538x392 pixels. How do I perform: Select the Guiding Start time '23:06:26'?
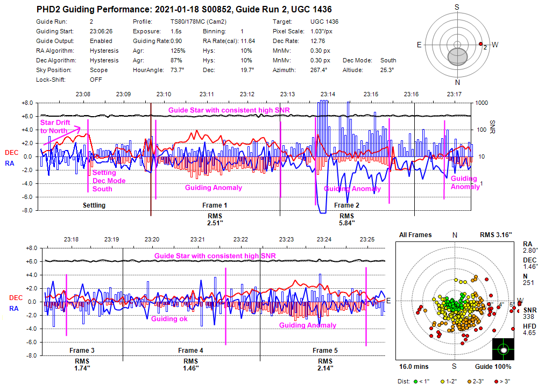click(x=101, y=31)
